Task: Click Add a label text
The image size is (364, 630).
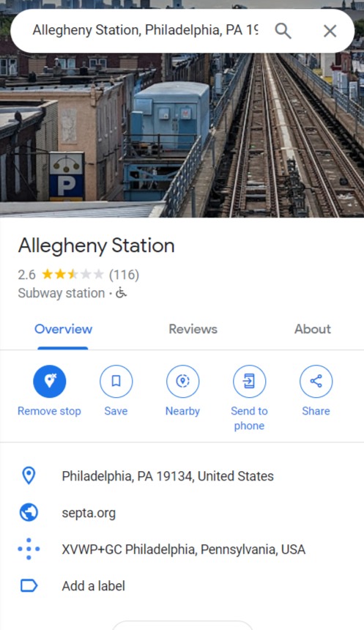Action: (x=93, y=586)
